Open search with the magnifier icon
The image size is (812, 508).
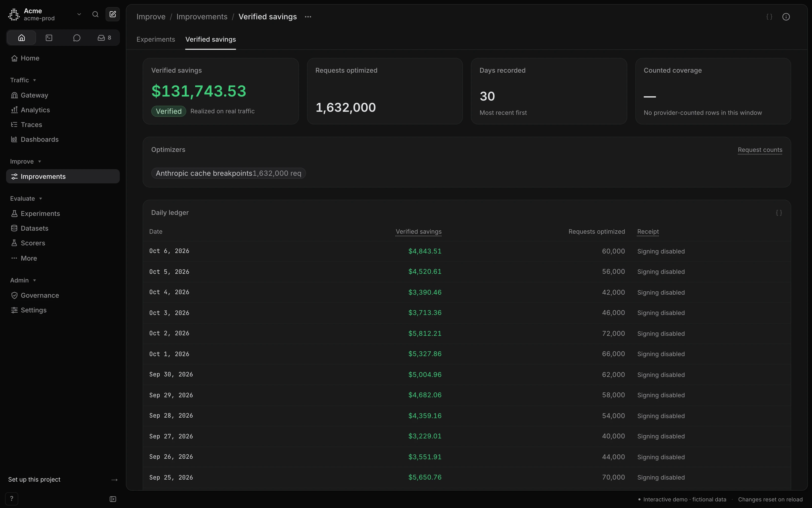95,14
